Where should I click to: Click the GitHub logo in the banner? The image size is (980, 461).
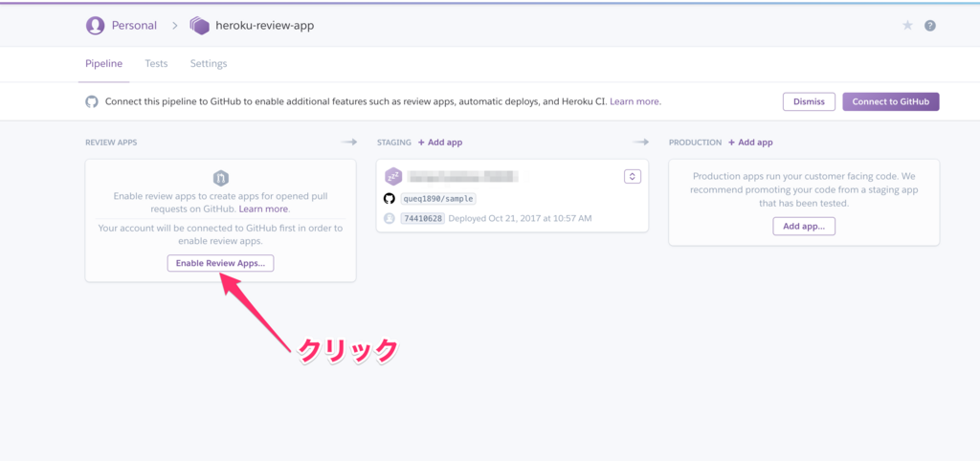click(x=92, y=101)
